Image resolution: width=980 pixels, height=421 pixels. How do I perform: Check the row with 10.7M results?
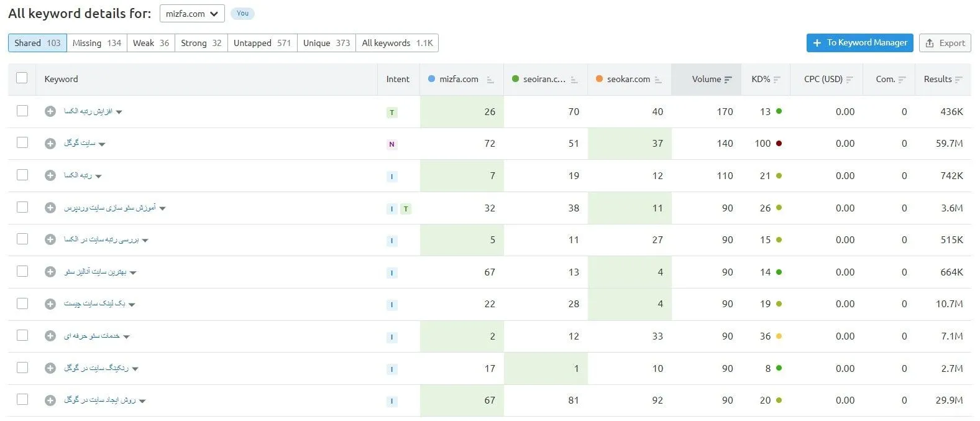click(22, 303)
